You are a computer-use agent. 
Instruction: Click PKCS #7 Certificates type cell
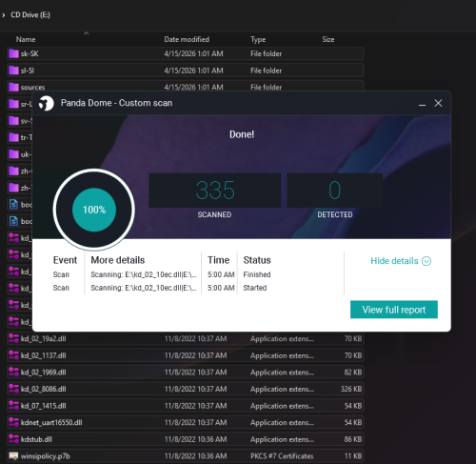click(x=282, y=456)
